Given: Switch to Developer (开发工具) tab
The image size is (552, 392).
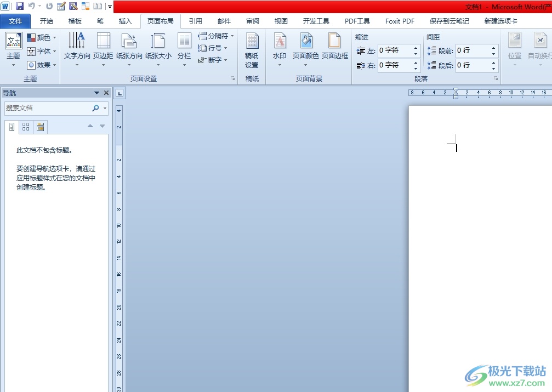Looking at the screenshot, I should (316, 21).
